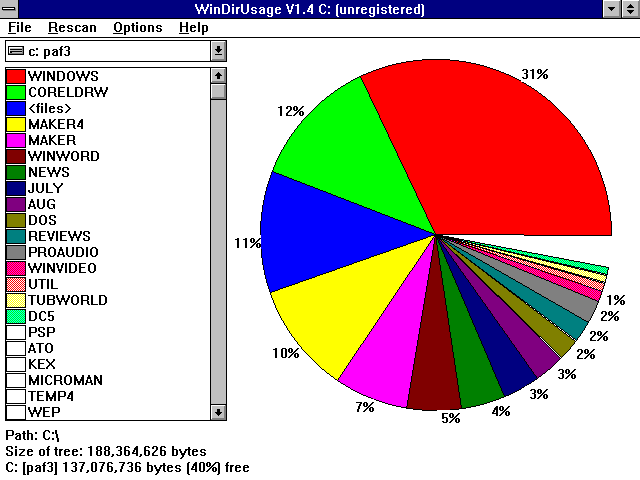Open the window system menu box
This screenshot has height=480, width=640.
tap(11, 9)
